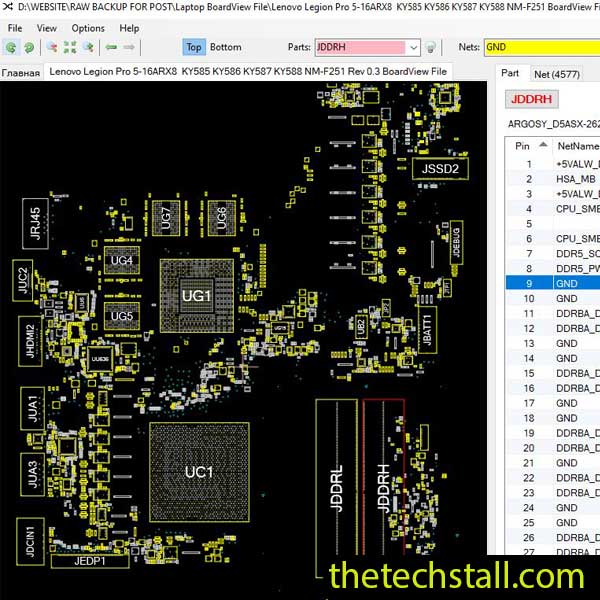Select the JUC2 connector on the board
600x600 pixels.
coord(23,280)
